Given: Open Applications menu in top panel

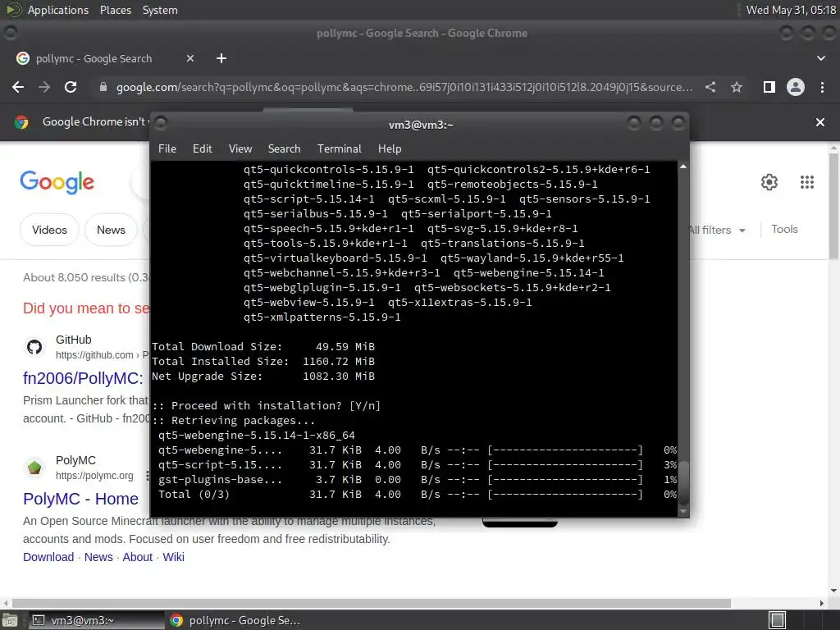Looking at the screenshot, I should 58,10.
